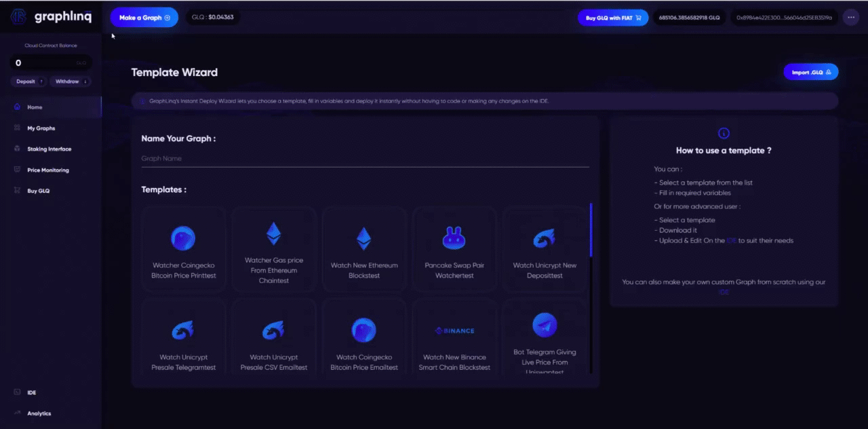Click the Templates : heading
The height and width of the screenshot is (429, 868).
[x=163, y=190]
